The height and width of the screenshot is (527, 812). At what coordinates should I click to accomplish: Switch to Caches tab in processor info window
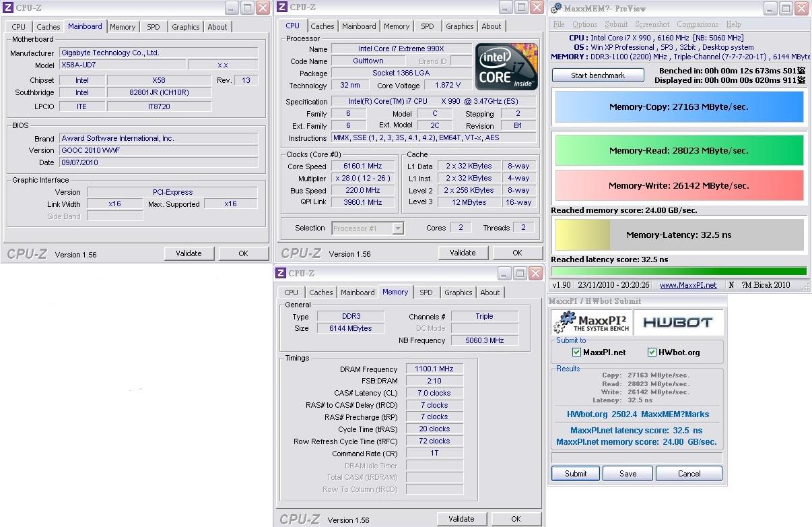pos(323,26)
